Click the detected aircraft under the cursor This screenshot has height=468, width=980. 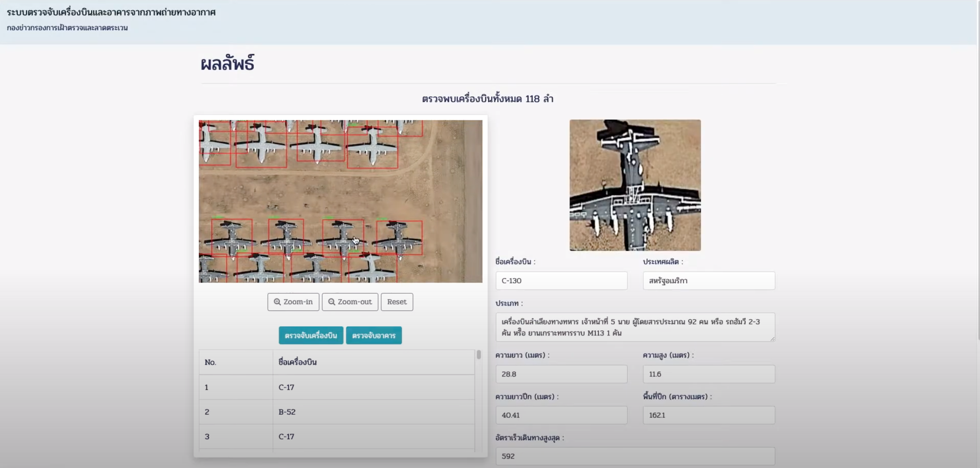point(343,237)
